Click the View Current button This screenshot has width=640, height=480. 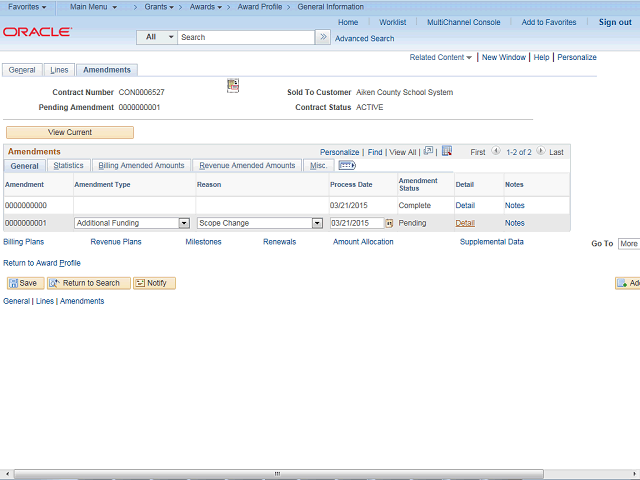pyautogui.click(x=70, y=132)
